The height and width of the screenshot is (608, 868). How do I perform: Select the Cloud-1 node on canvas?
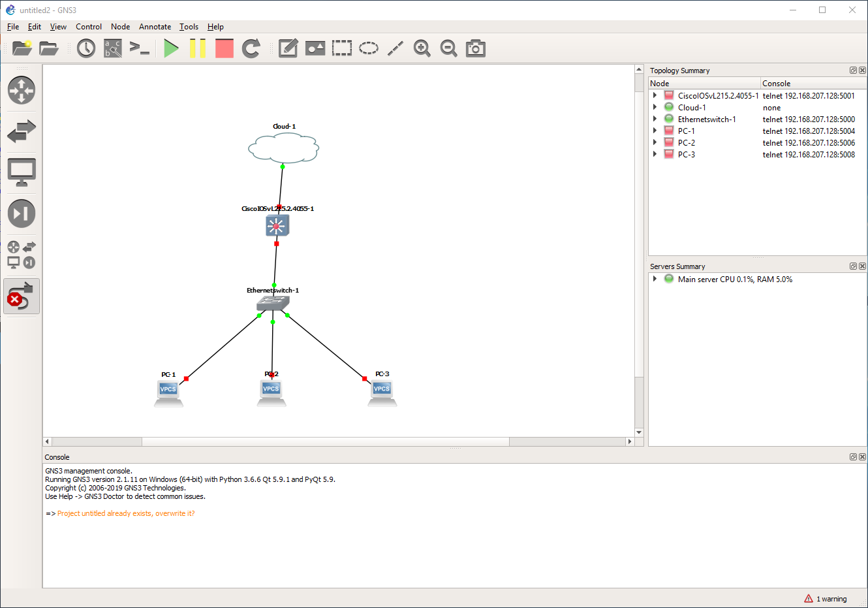[x=283, y=148]
